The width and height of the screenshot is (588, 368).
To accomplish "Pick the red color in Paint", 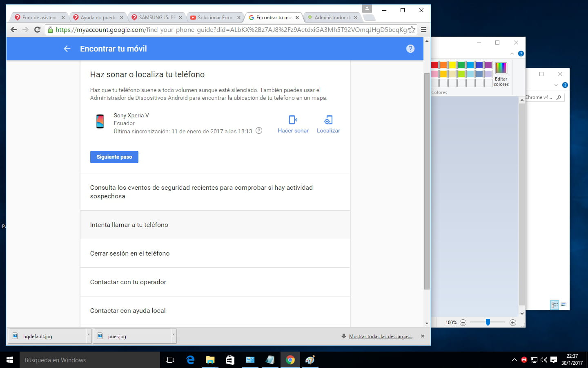I will 434,65.
